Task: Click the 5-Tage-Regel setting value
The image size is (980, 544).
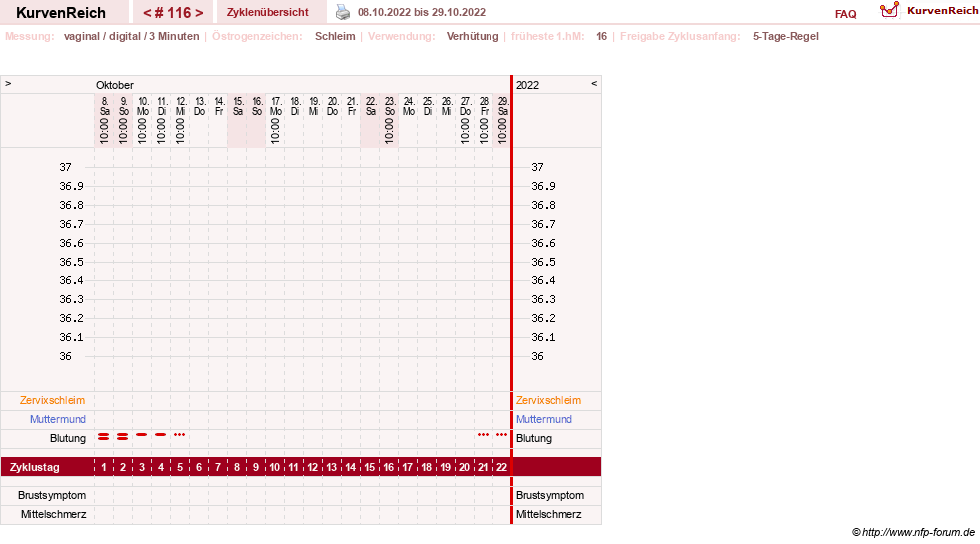Action: tap(785, 36)
